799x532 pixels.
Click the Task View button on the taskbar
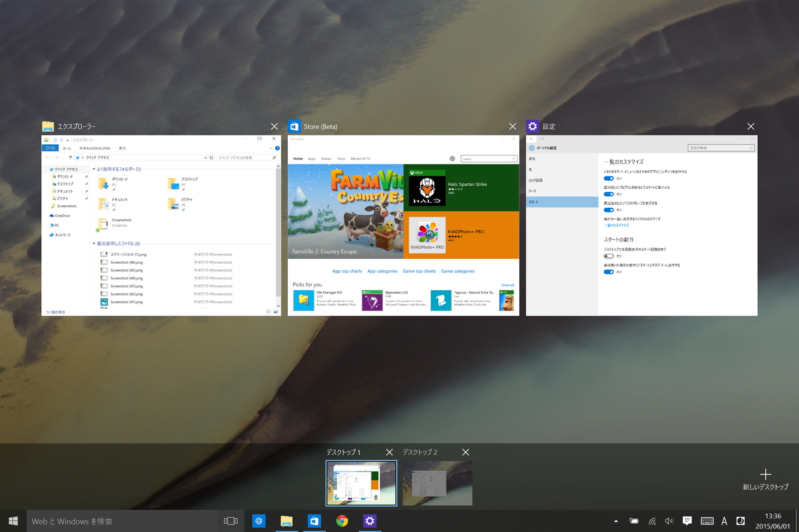click(x=231, y=521)
